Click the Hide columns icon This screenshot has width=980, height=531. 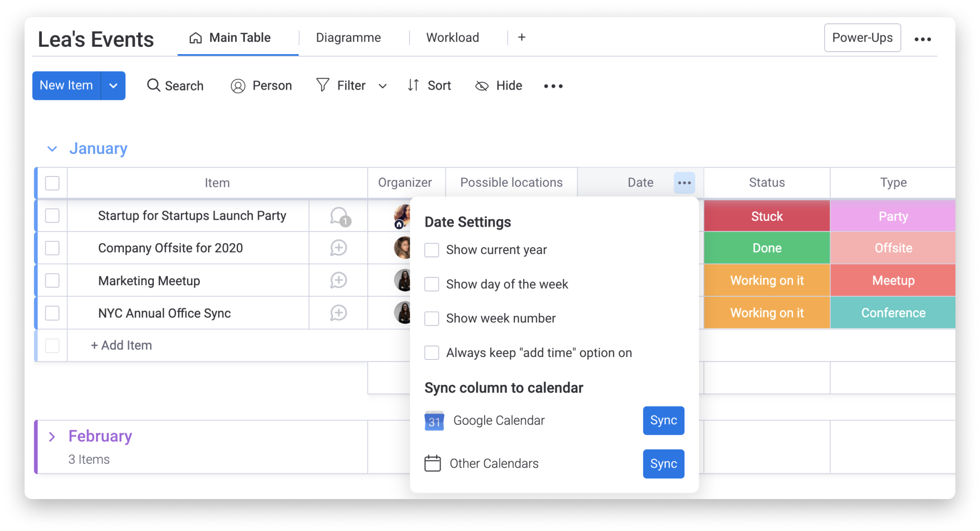(482, 86)
